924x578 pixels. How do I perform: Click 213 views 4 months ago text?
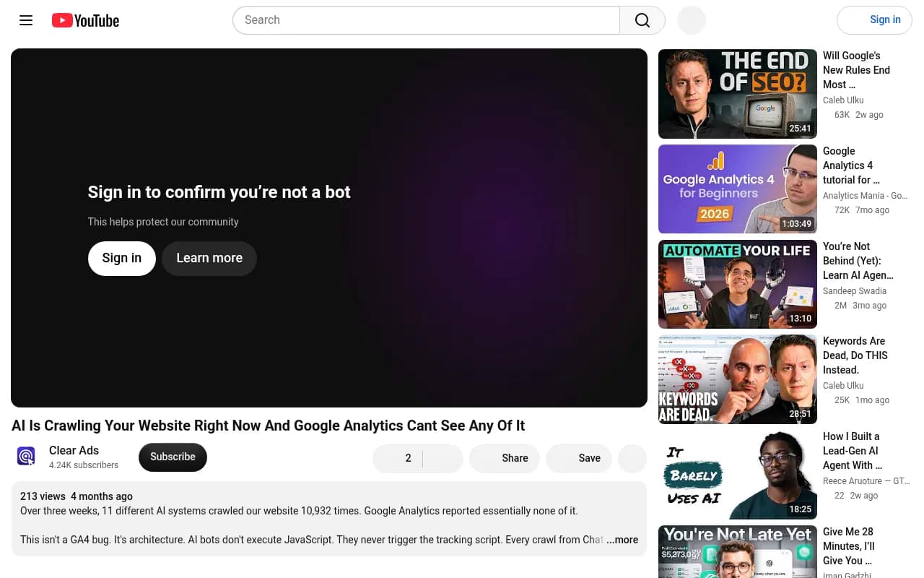pyautogui.click(x=77, y=496)
